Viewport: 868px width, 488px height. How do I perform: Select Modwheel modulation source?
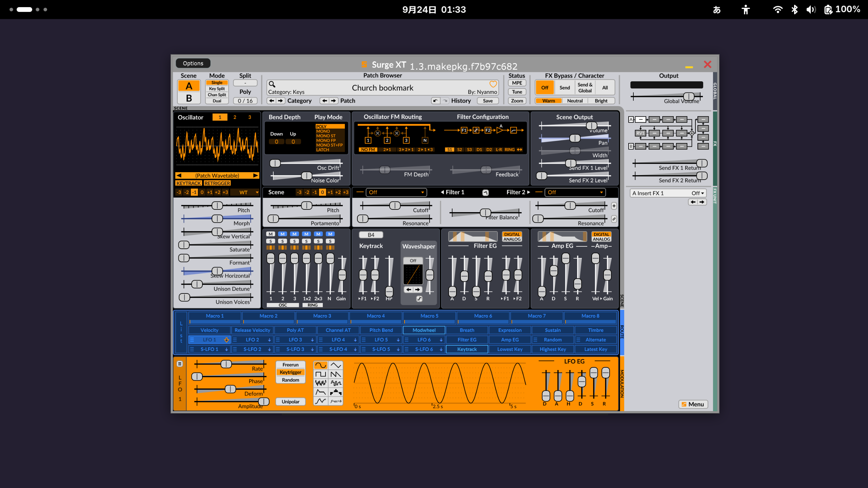[424, 330]
